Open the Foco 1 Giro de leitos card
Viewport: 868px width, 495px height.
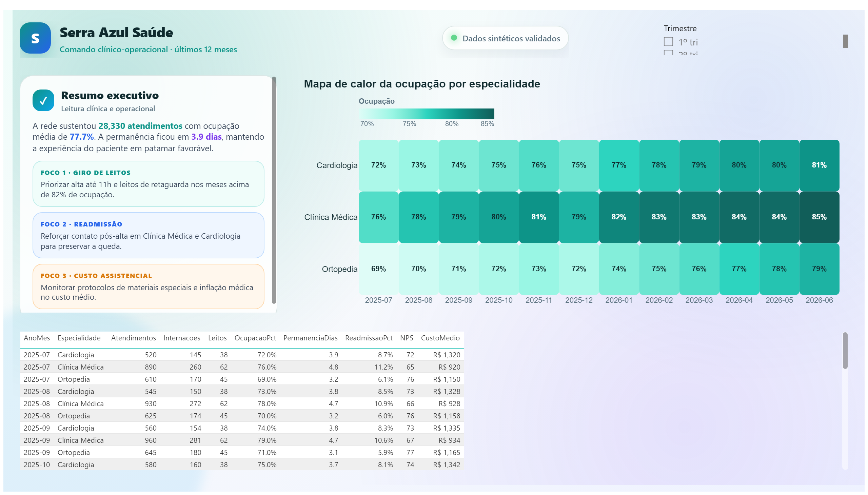(x=148, y=184)
